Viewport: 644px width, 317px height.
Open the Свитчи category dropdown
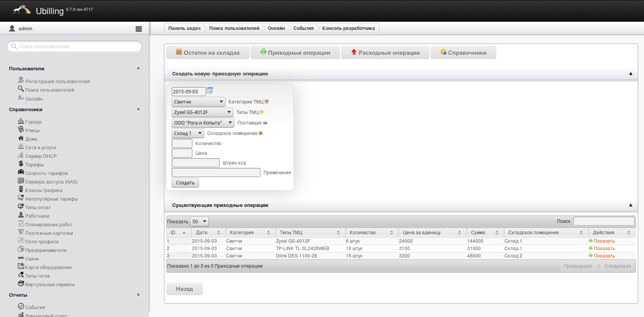[198, 102]
